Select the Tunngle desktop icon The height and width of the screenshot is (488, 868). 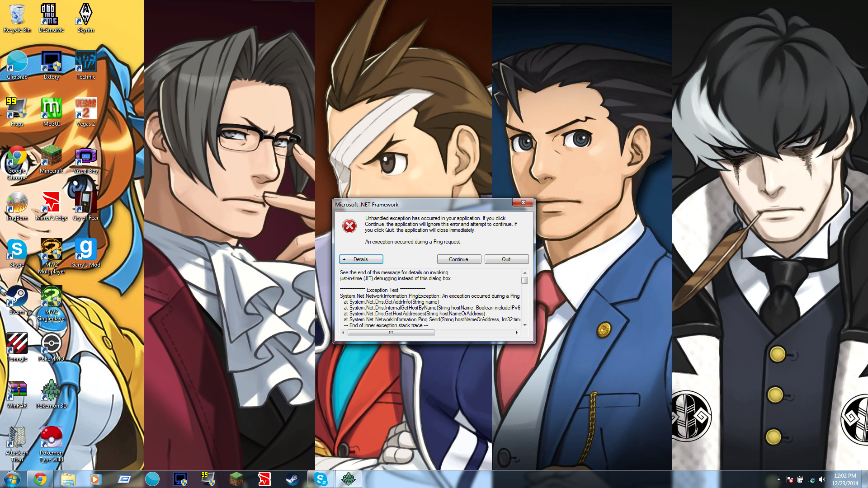[x=17, y=347]
